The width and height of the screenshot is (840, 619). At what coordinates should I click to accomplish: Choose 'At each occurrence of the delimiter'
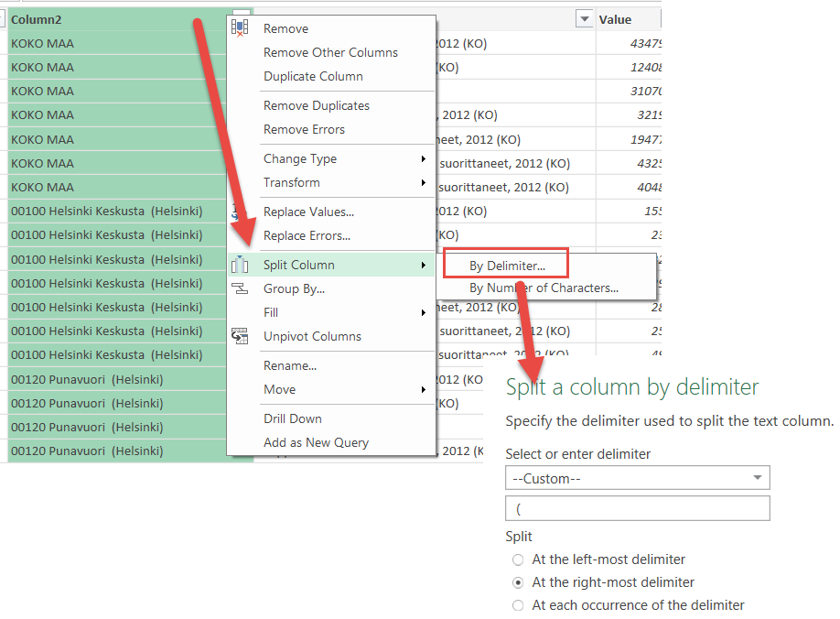tap(519, 605)
